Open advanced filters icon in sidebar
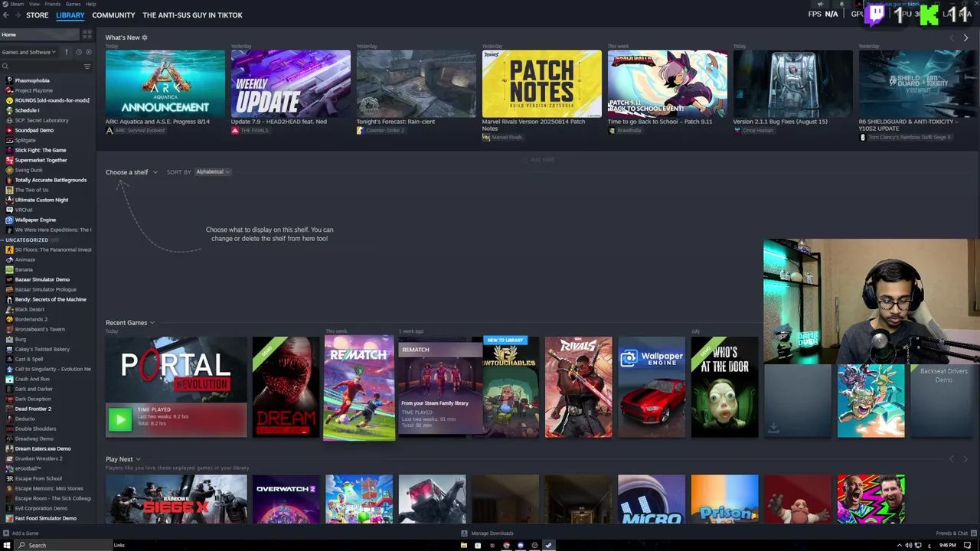The image size is (980, 551). pyautogui.click(x=87, y=67)
